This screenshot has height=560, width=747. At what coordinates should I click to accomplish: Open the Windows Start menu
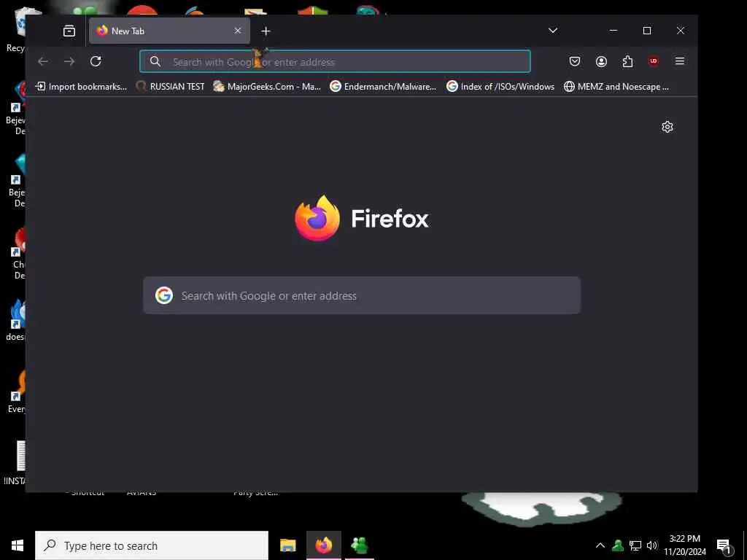18,545
